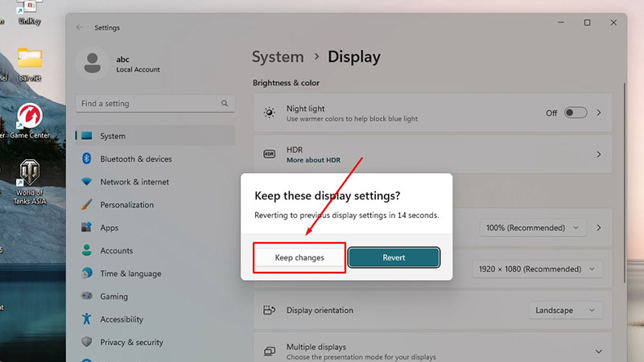Click the Privacy & security shield icon
The image size is (644, 362).
point(87,342)
